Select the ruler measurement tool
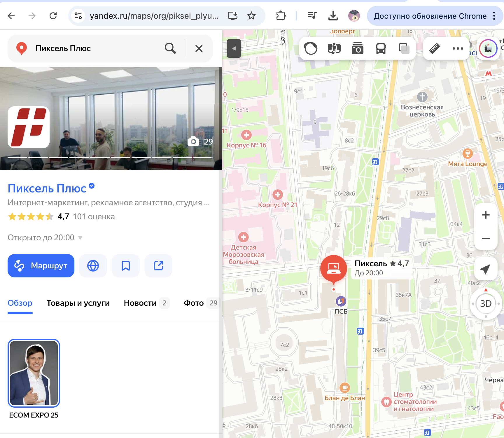 pos(435,48)
